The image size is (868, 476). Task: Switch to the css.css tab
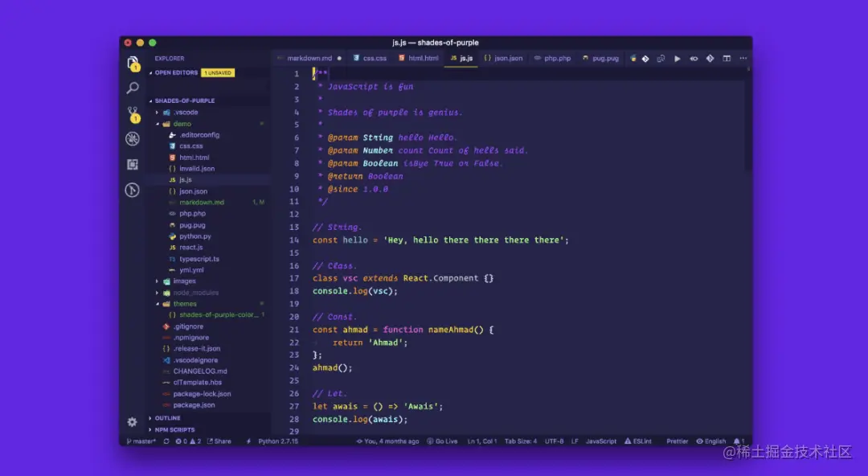(x=371, y=58)
